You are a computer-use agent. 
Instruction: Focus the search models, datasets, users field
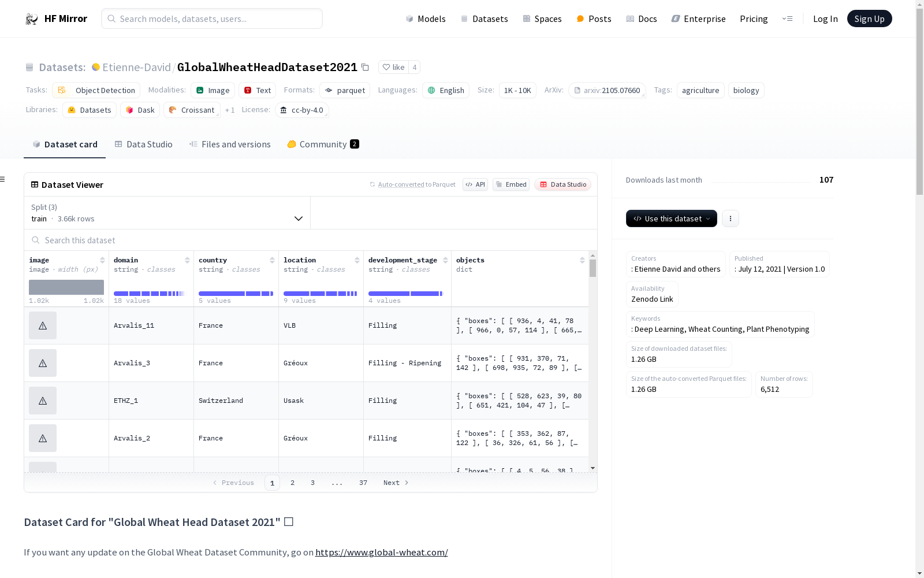tap(212, 18)
